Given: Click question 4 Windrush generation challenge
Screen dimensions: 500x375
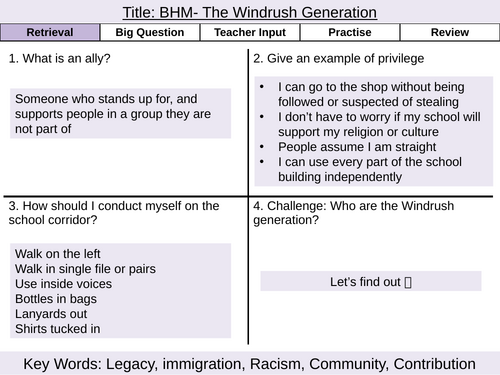Looking at the screenshot, I should [x=353, y=213].
